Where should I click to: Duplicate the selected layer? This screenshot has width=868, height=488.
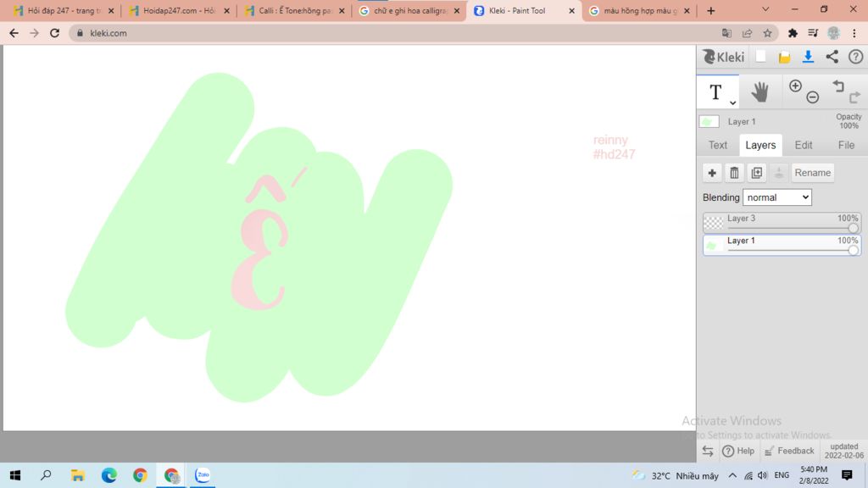[x=756, y=173]
